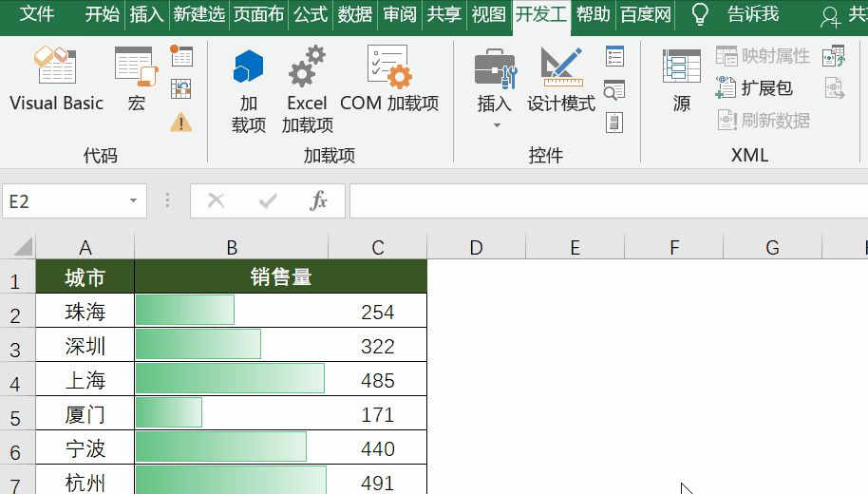Expand the Name Box dropdown arrow
Viewport: 868px width, 494px height.
pyautogui.click(x=133, y=200)
